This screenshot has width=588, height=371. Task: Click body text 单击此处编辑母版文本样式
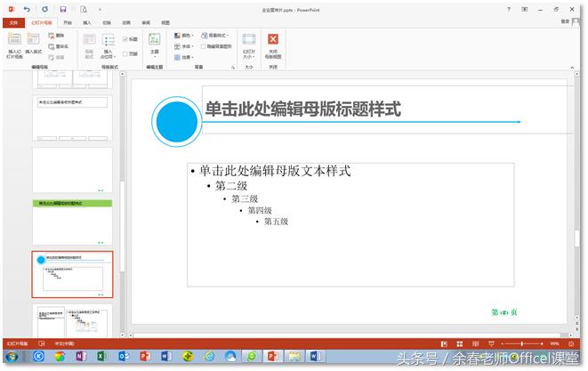275,171
